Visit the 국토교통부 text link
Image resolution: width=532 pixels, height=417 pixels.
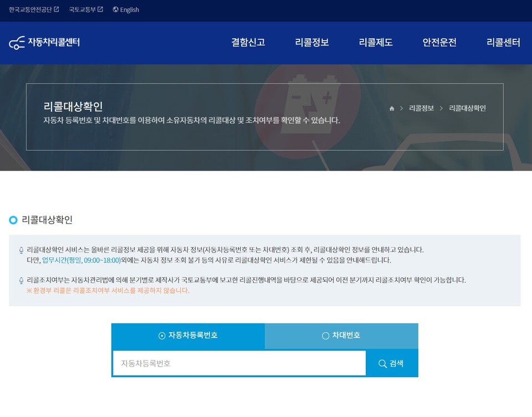click(82, 9)
